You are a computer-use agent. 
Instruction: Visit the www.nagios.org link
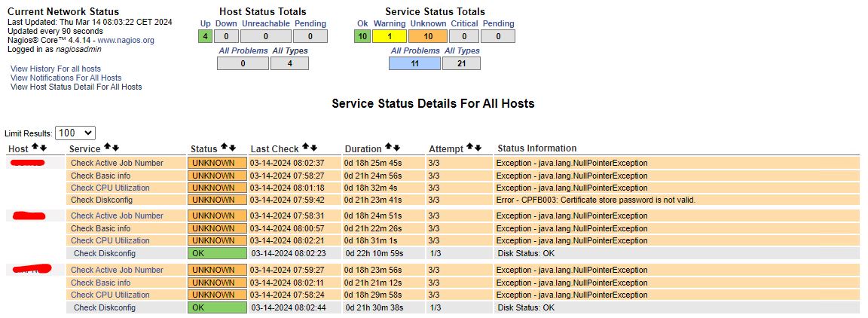(x=126, y=40)
